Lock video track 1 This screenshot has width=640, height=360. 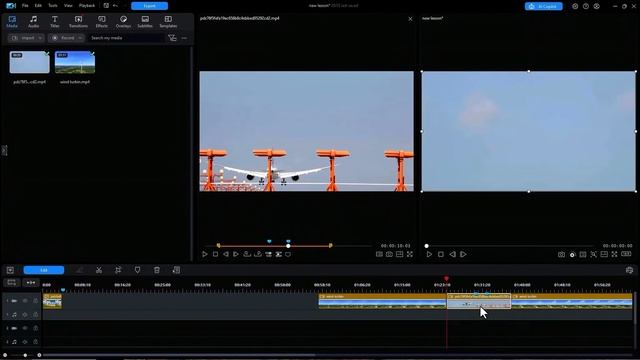click(x=36, y=301)
